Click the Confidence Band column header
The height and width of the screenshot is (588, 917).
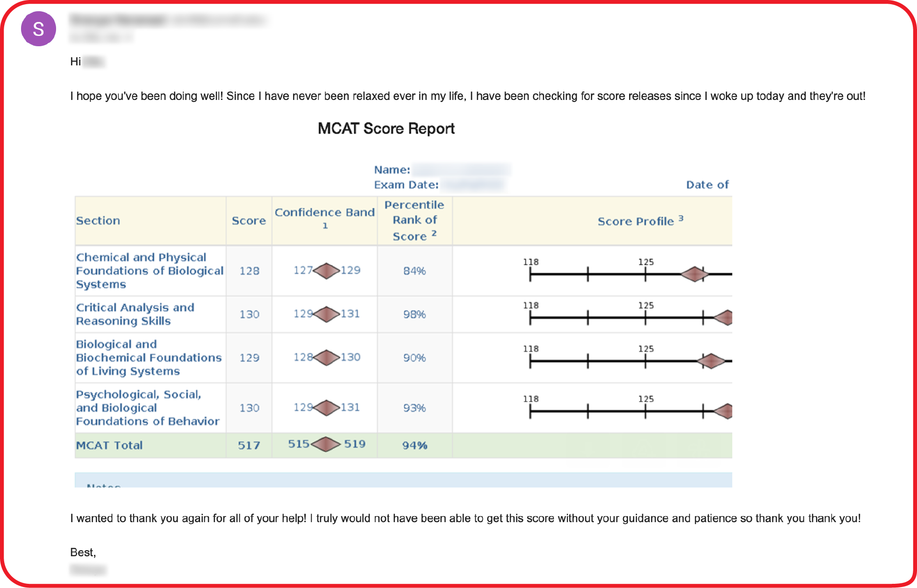(x=325, y=213)
